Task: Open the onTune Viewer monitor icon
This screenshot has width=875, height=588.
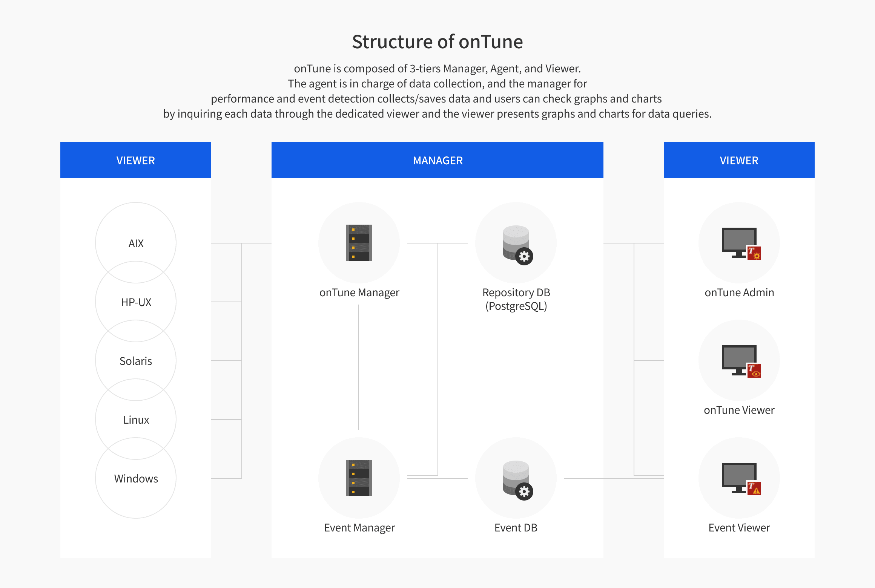Action: [739, 360]
